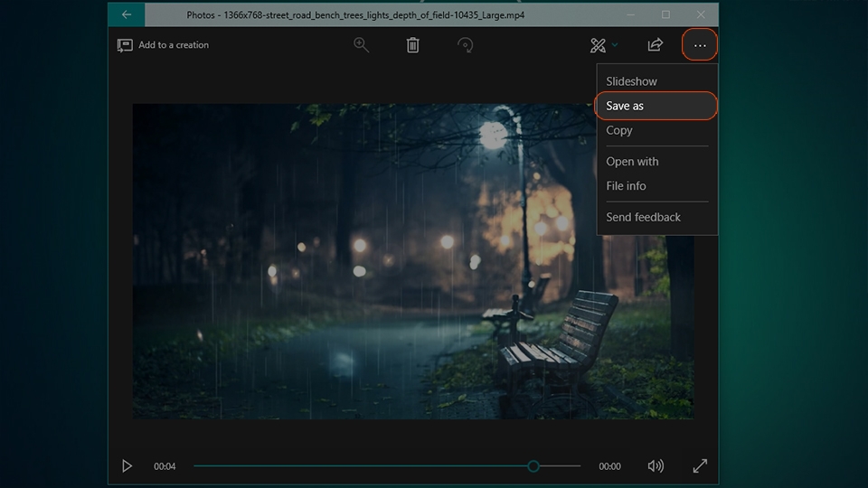Click the park bench video frame
The image size is (868, 488).
(413, 261)
